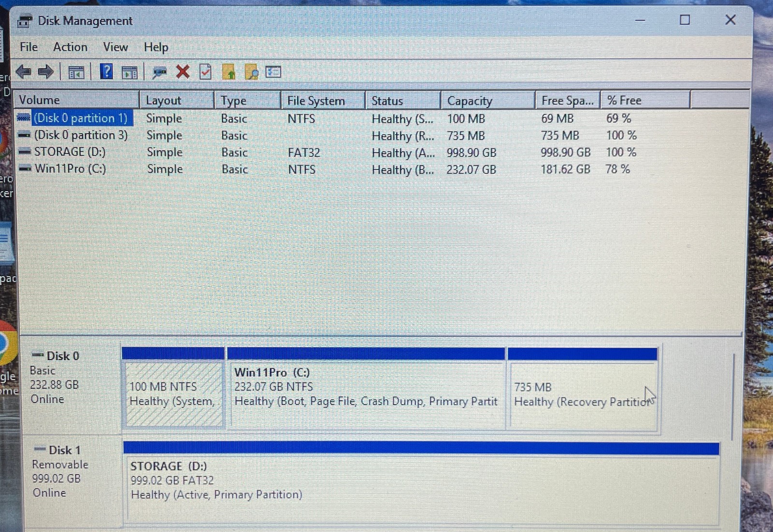Click the Disk Management title bar icon
Screen dimensions: 773x532
[x=25, y=21]
